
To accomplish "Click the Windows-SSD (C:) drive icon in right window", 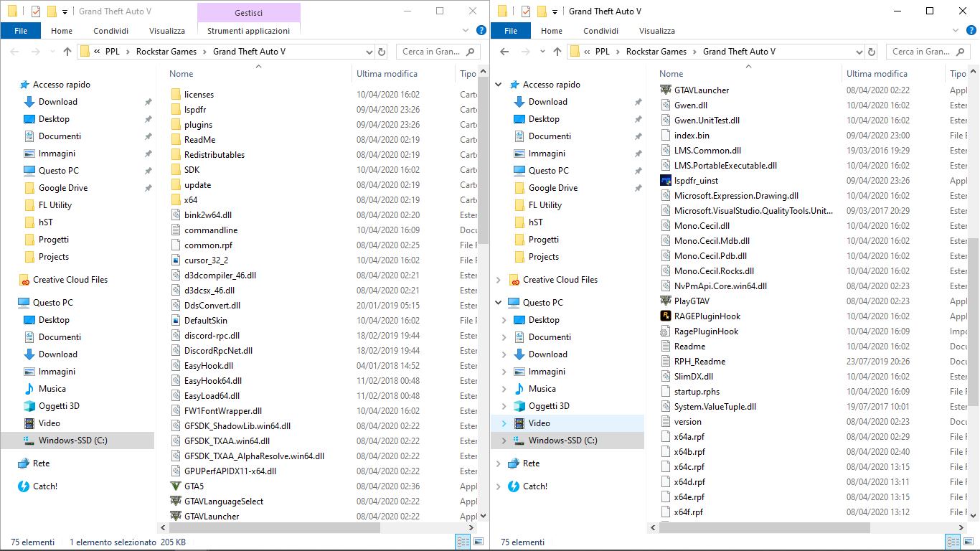I will (519, 441).
